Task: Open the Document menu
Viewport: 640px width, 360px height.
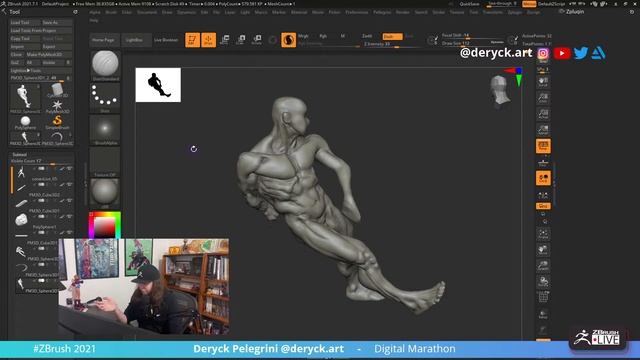Action: tap(147, 12)
